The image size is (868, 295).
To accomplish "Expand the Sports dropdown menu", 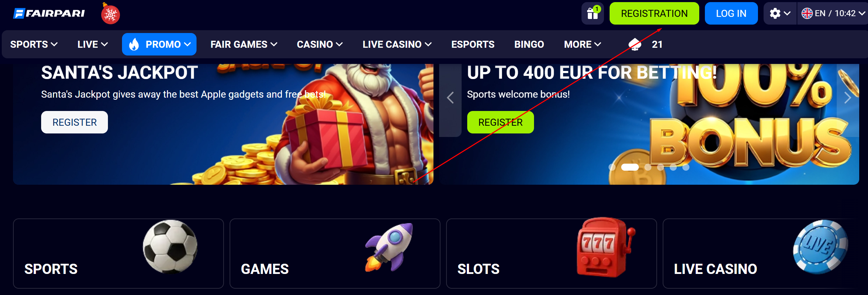I will (x=34, y=44).
